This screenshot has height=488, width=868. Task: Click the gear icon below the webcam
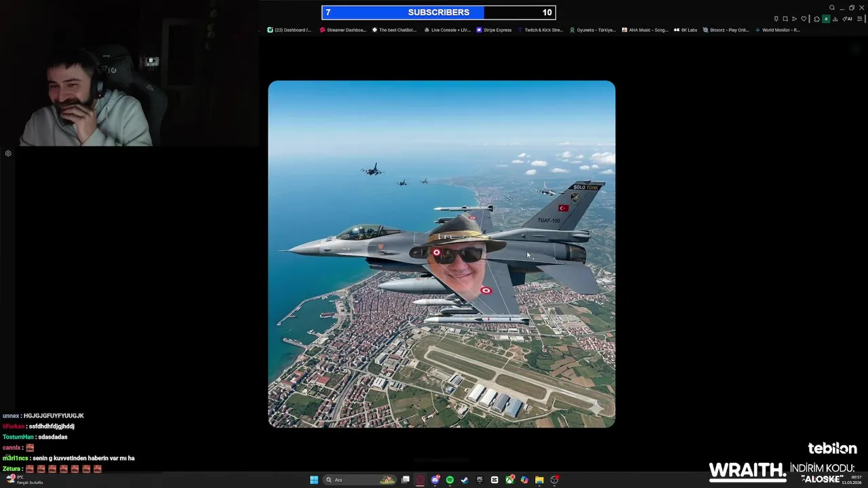[x=8, y=154]
